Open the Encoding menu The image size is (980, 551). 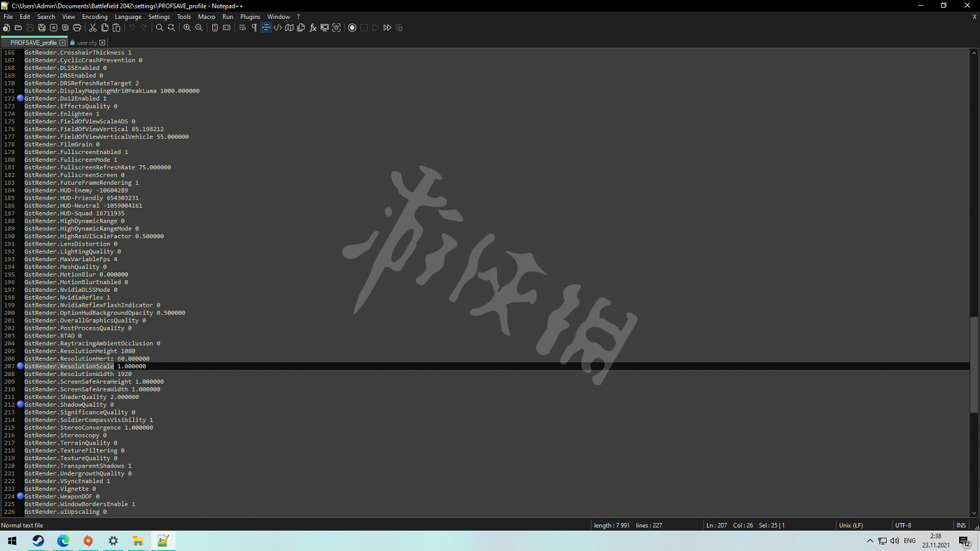95,17
